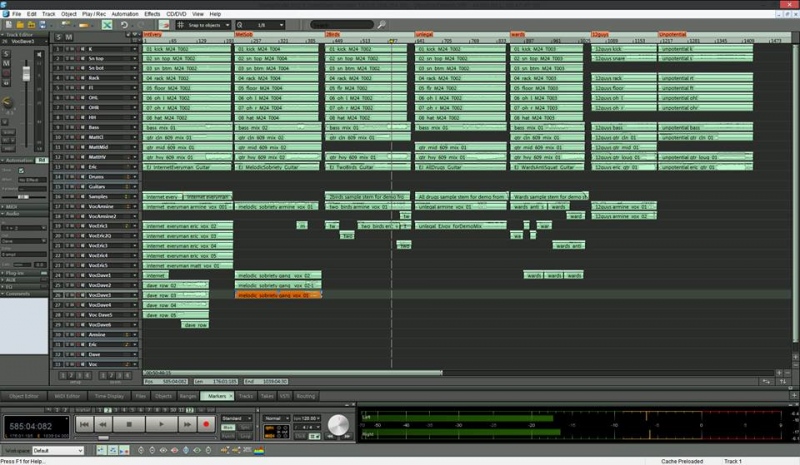The height and width of the screenshot is (465, 800).
Task: Start playback with play button
Action: click(161, 424)
